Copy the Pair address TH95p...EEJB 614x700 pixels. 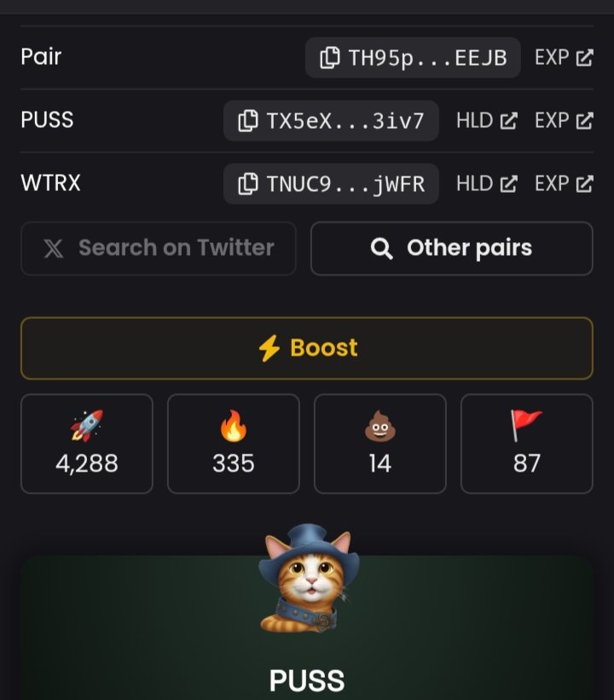[413, 58]
